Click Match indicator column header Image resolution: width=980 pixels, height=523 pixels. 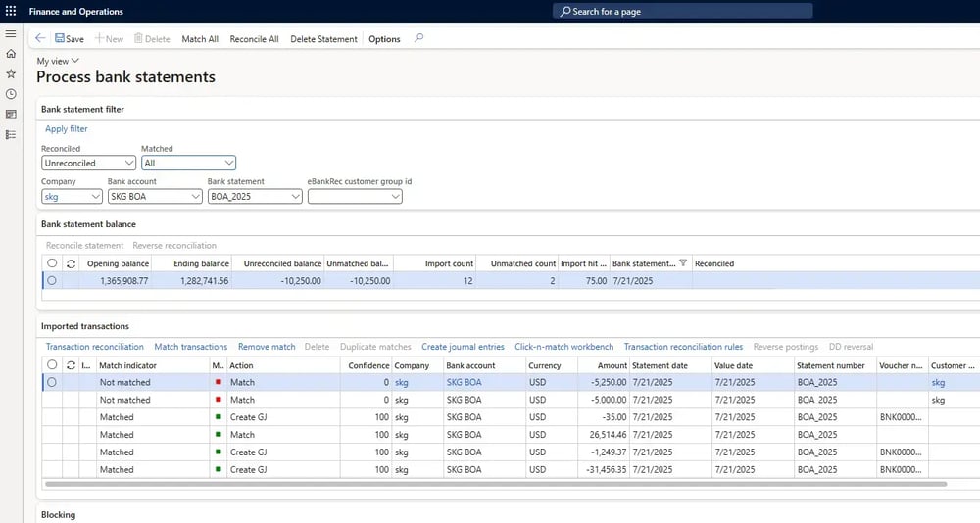(128, 365)
